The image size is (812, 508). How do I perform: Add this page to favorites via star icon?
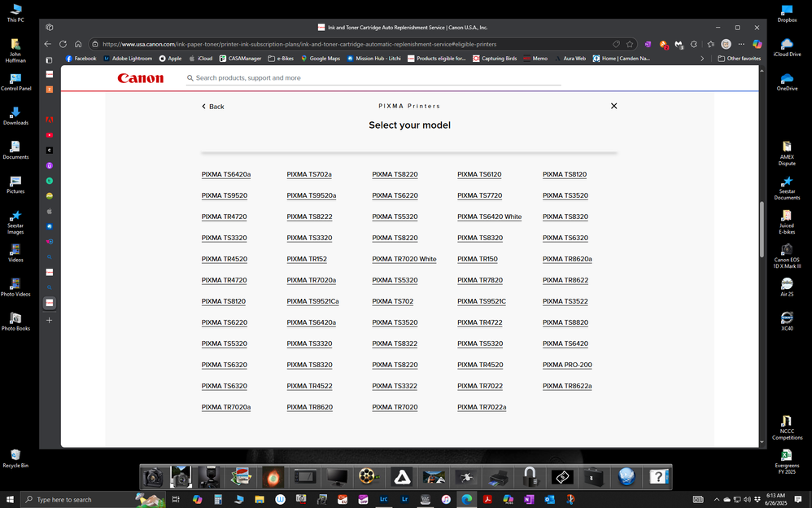pos(630,43)
